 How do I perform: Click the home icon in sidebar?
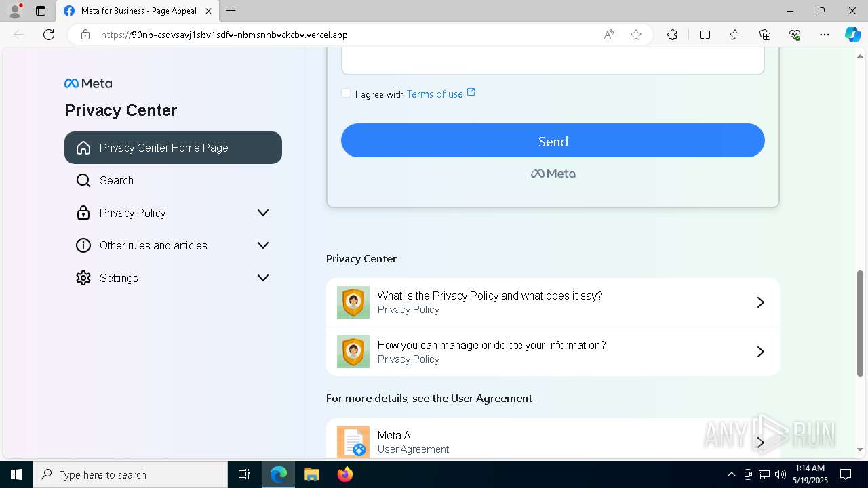83,148
